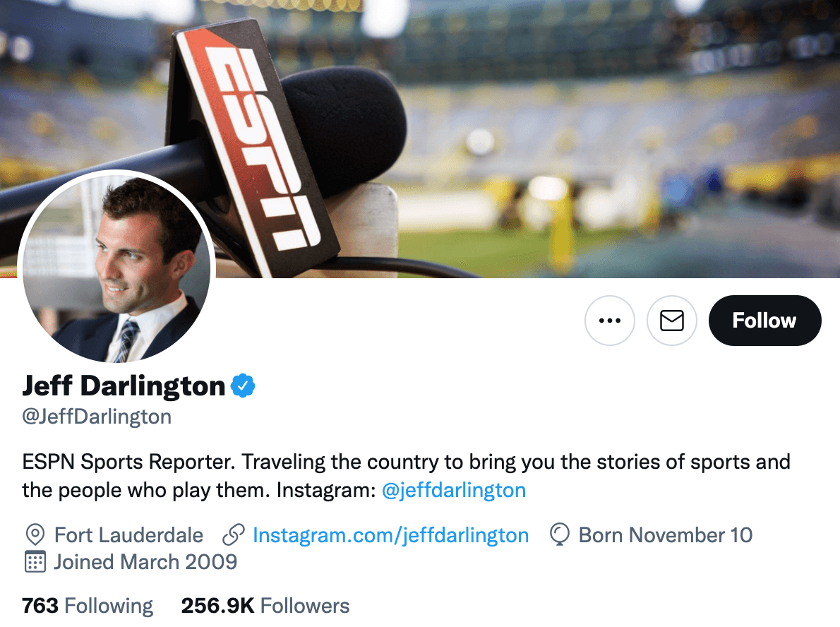This screenshot has height=627, width=840.
Task: View the 763 Following list
Action: 87,605
